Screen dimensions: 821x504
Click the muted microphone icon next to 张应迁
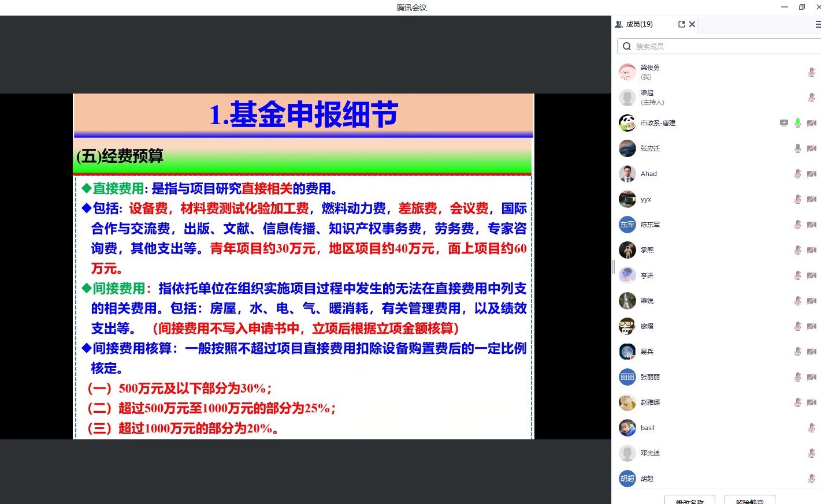tap(797, 148)
